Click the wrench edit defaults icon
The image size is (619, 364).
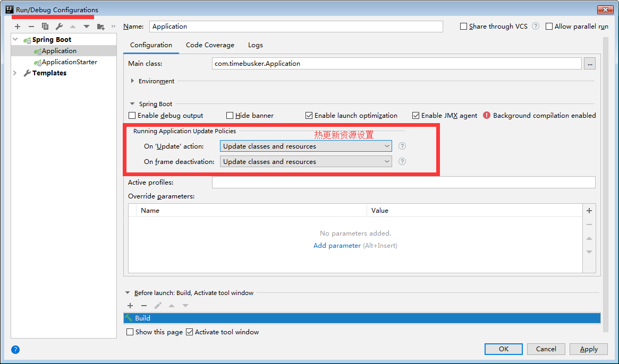click(x=59, y=27)
